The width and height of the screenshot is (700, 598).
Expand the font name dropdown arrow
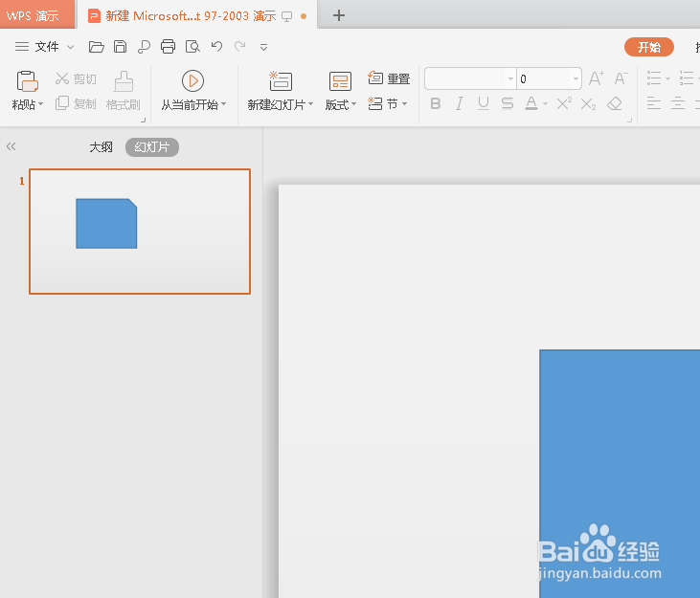[x=510, y=78]
